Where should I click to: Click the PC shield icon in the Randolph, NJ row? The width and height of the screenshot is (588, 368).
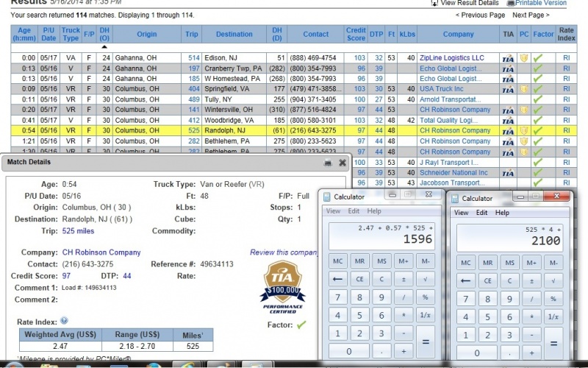524,131
